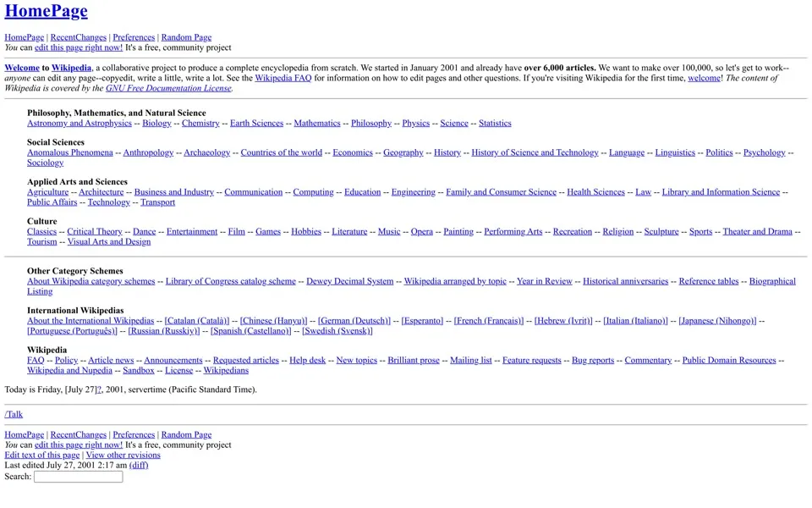Screen dimensions: 812x508
Task: Open the Statistics link
Action: 495,123
